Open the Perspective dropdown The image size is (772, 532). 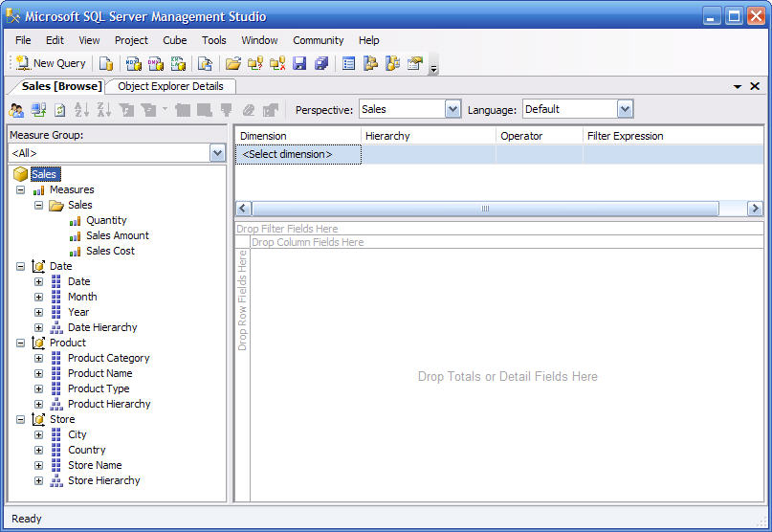[452, 109]
